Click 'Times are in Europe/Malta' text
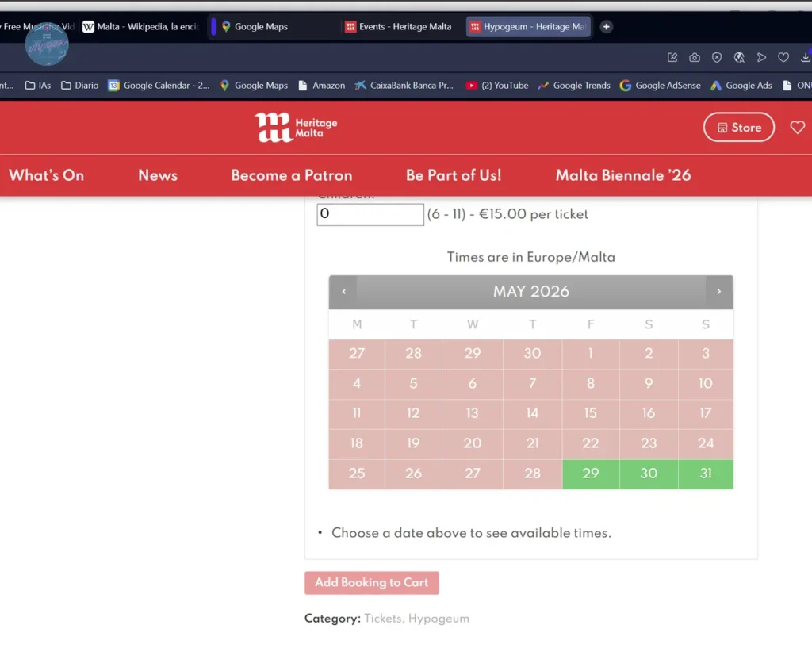Viewport: 812px width, 648px height. click(x=530, y=258)
